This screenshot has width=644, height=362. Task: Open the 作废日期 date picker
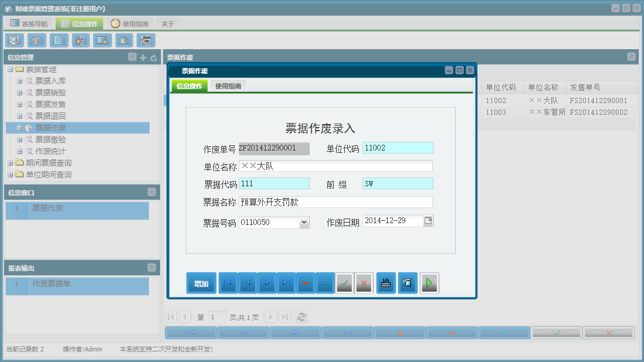tap(429, 221)
